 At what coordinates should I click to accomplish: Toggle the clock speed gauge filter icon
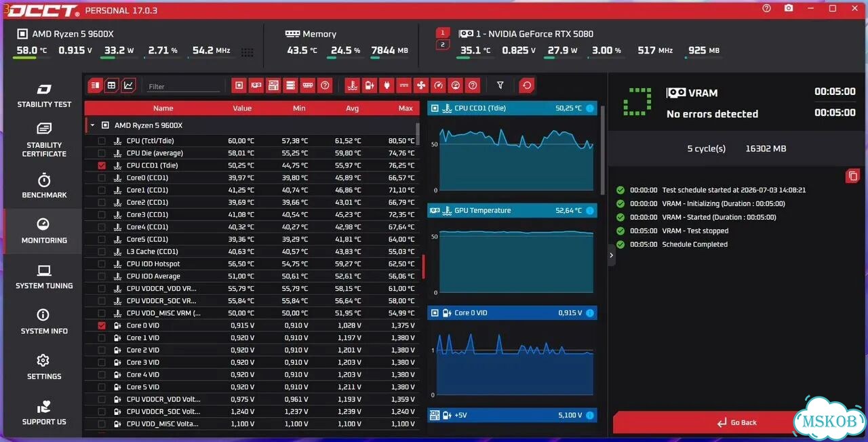coord(438,85)
